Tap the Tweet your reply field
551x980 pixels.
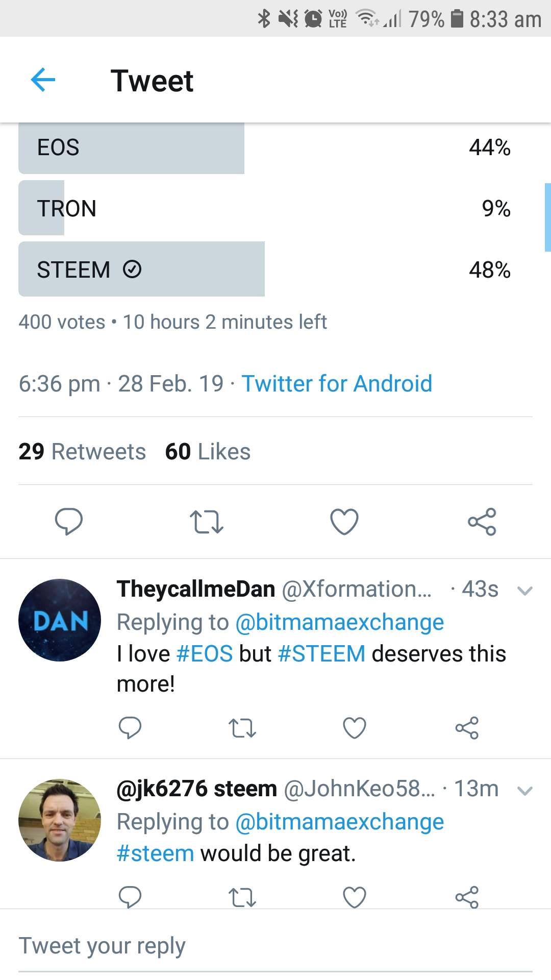pyautogui.click(x=275, y=946)
